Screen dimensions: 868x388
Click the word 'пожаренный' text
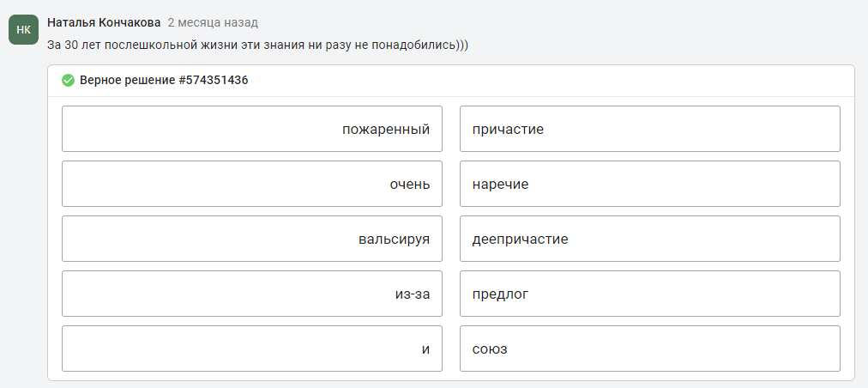coord(386,129)
